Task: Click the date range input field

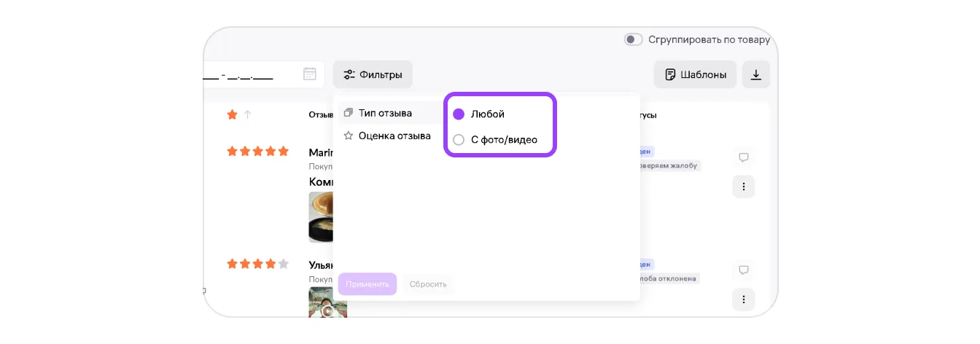Action: (248, 74)
